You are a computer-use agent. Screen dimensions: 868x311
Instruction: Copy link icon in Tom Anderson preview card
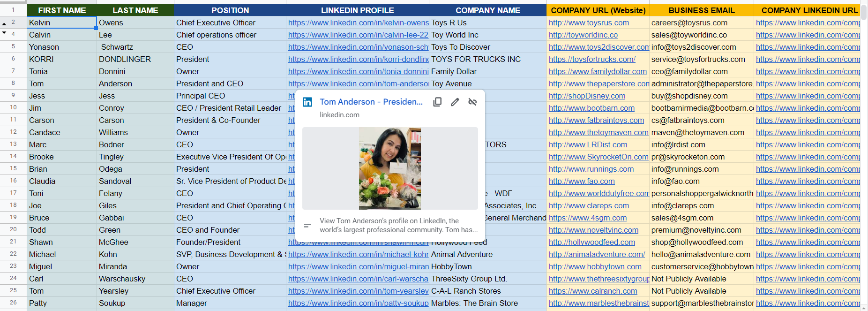pos(437,102)
